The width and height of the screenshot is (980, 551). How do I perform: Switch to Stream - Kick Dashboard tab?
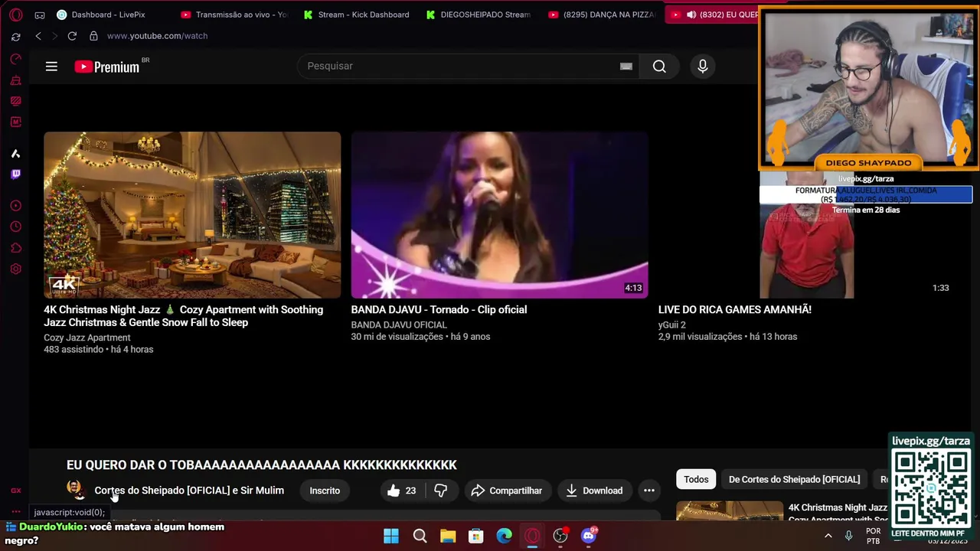pos(356,15)
